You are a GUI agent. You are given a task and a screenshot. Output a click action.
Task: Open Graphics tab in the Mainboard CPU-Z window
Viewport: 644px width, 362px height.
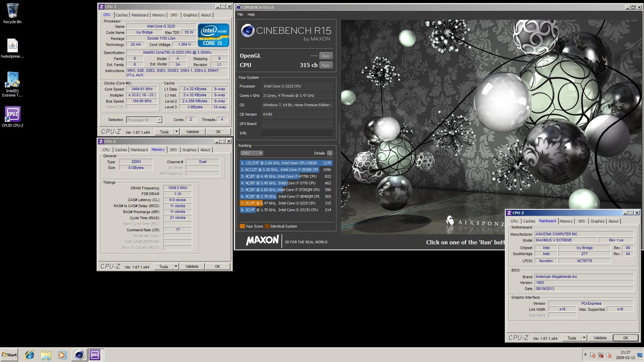pos(597,221)
